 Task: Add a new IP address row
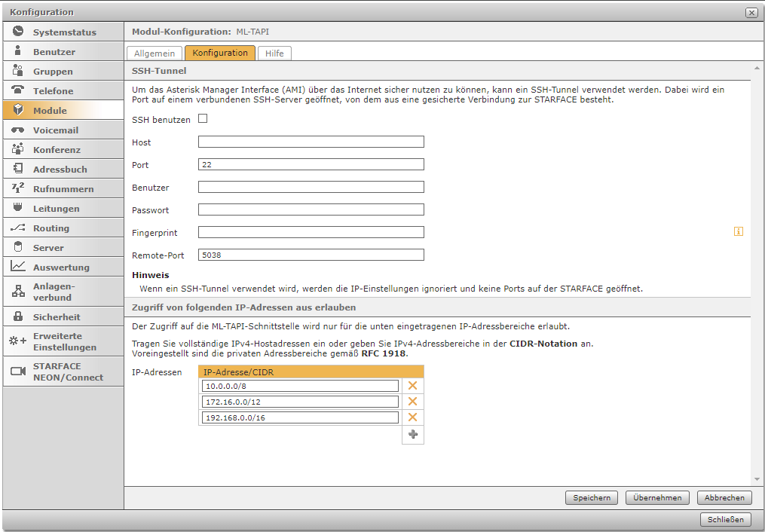coord(412,434)
